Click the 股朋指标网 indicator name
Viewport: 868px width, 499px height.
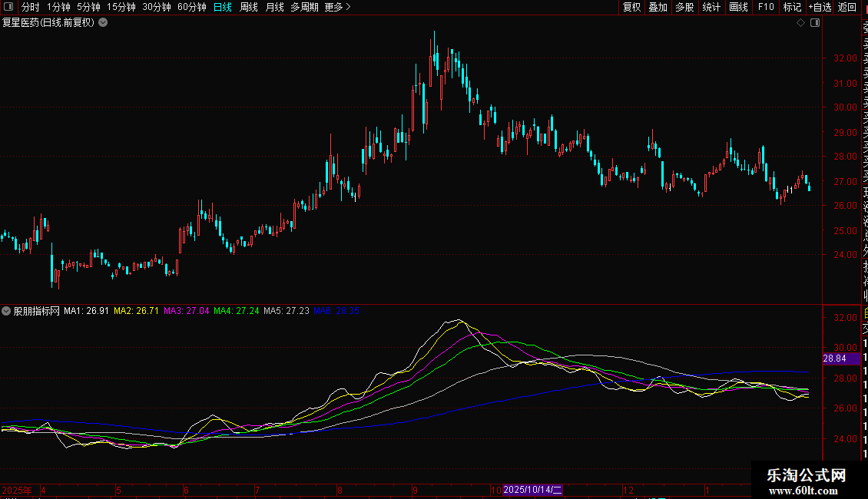(37, 311)
